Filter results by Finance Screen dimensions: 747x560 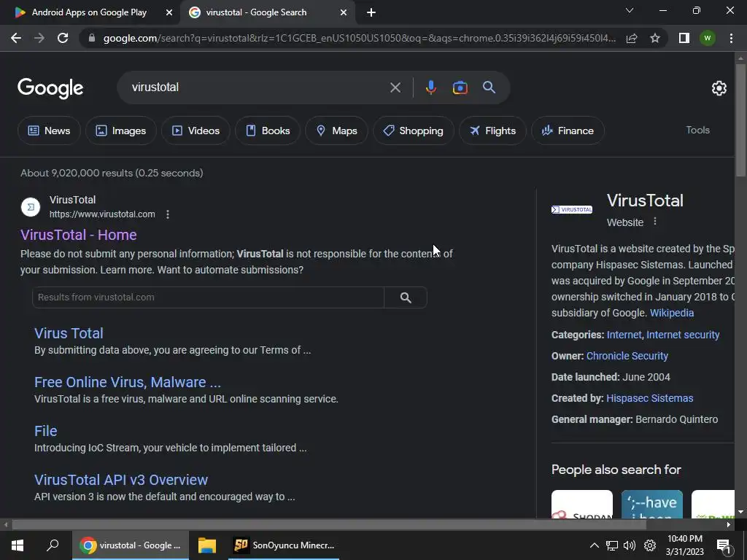(x=568, y=131)
